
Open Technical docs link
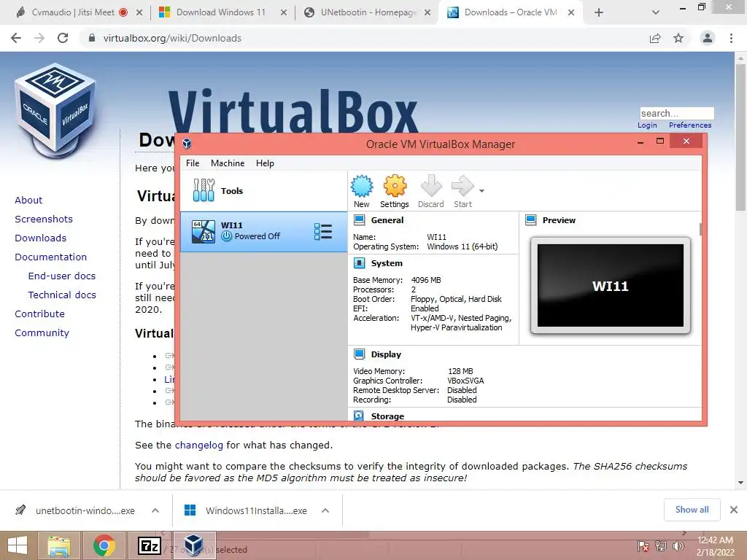(x=62, y=295)
